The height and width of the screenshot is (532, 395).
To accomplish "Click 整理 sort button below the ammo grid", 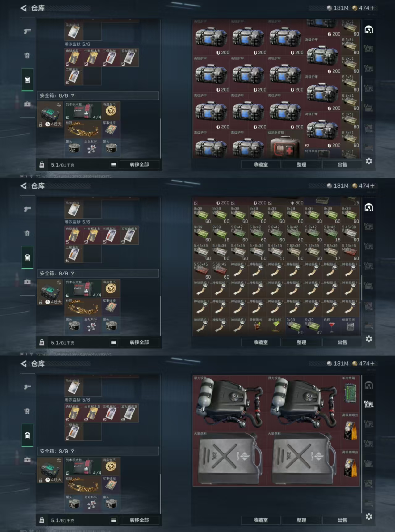I will (x=301, y=342).
